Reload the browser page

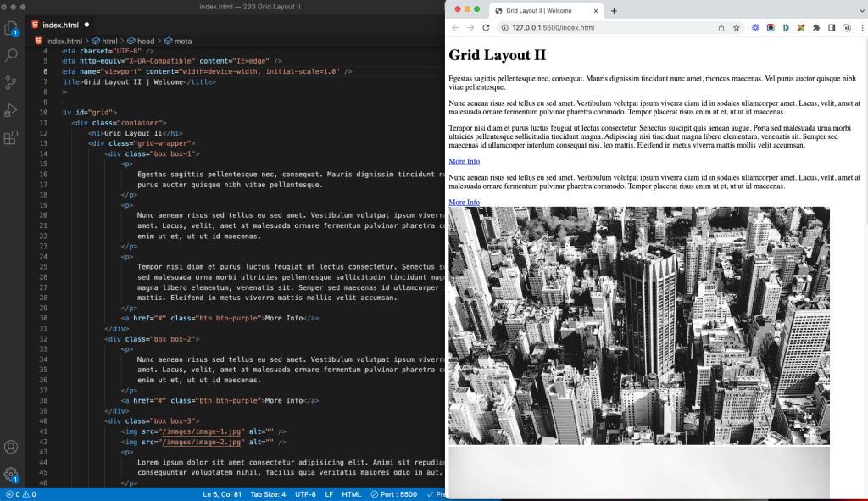click(x=486, y=28)
